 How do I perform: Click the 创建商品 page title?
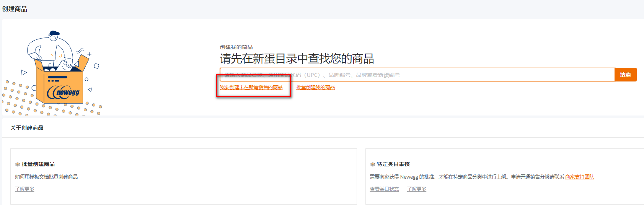15,9
